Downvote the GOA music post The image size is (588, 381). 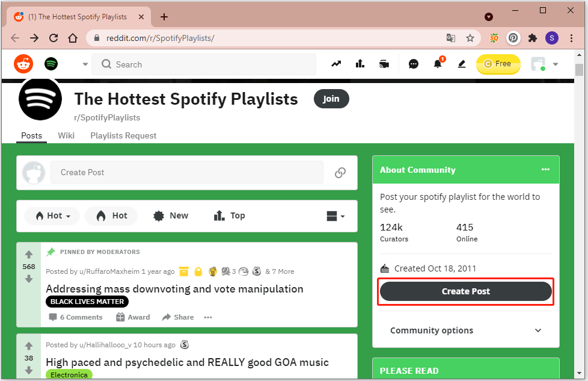coord(29,371)
